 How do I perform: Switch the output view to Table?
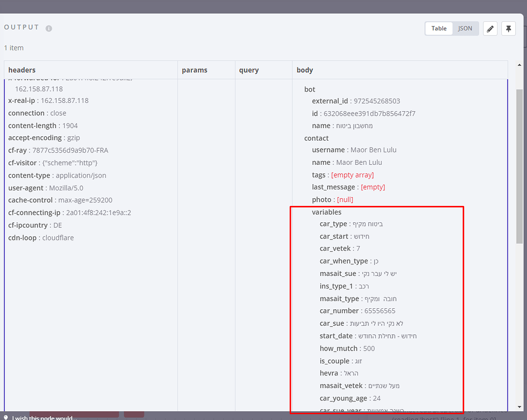pos(438,28)
